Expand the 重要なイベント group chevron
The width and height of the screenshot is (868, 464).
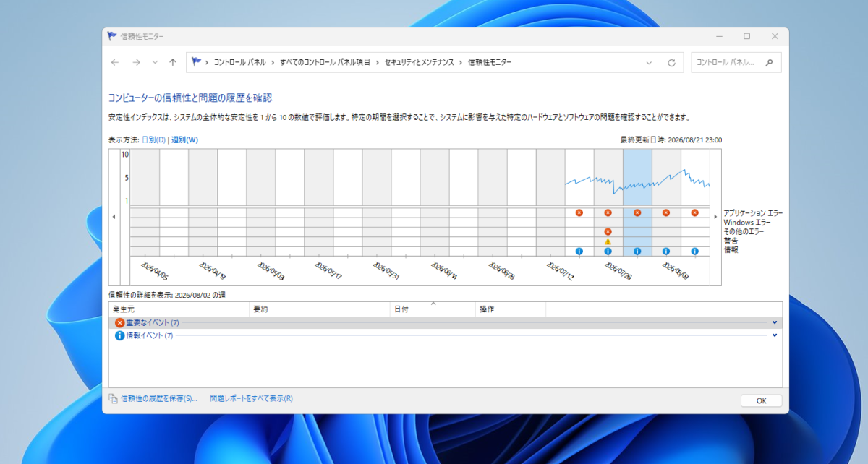click(775, 322)
